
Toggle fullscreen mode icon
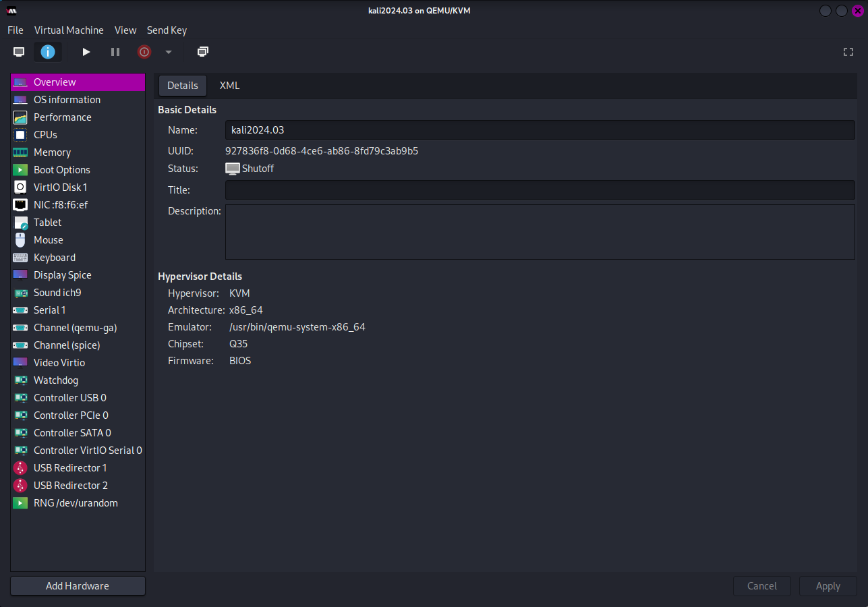(x=848, y=52)
